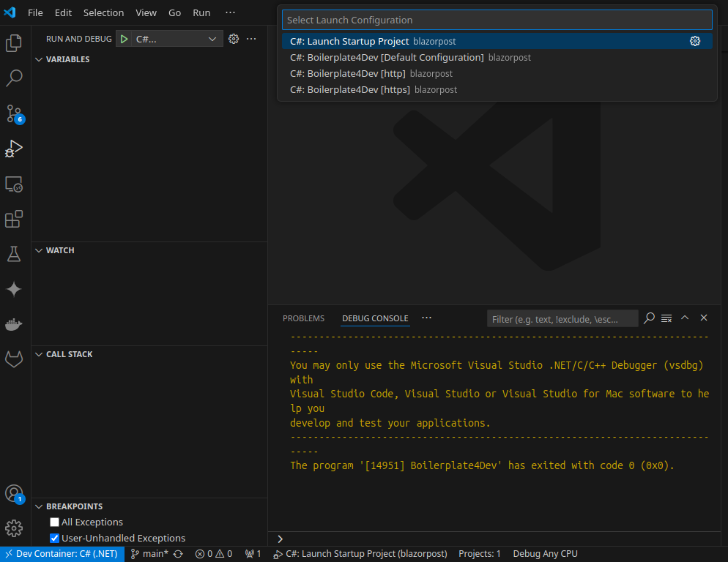Select Boilerplate4Dev [http] launch option

click(x=497, y=74)
